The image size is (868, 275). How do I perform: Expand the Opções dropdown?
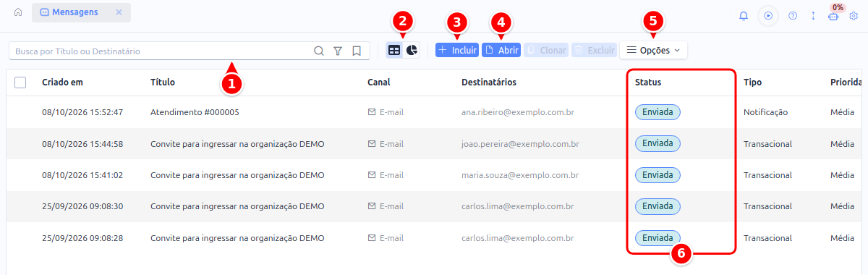coord(653,51)
